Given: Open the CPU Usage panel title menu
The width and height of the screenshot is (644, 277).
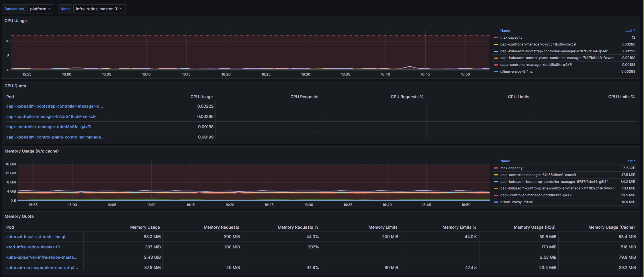Looking at the screenshot, I should pyautogui.click(x=16, y=21).
